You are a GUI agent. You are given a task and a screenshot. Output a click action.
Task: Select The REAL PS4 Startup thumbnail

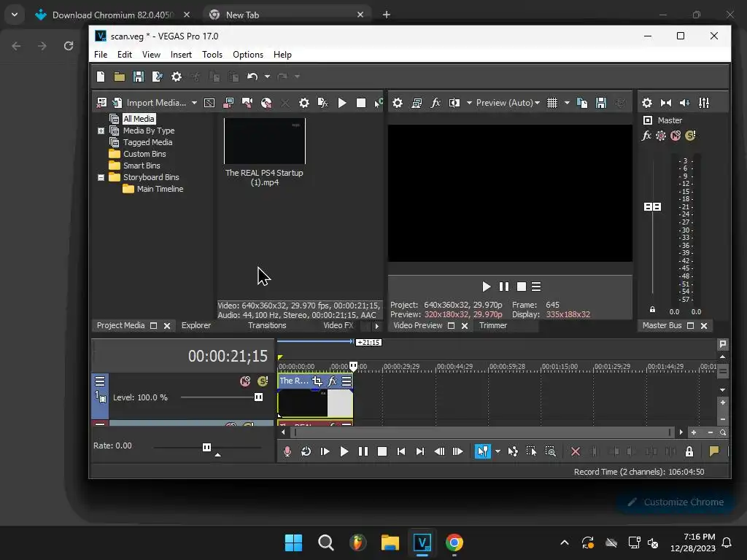tap(265, 141)
